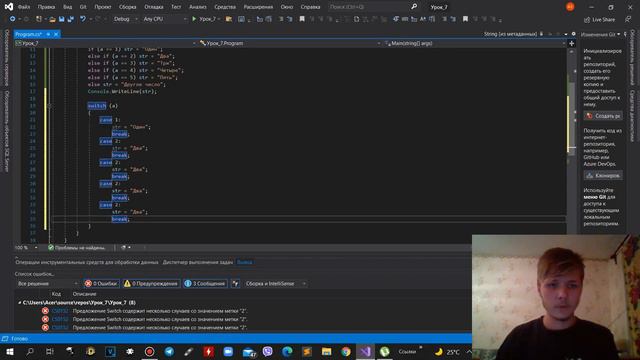The height and width of the screenshot is (360, 640).
Task: Click the build filter funnel icon in Error List
Action: click(236, 283)
